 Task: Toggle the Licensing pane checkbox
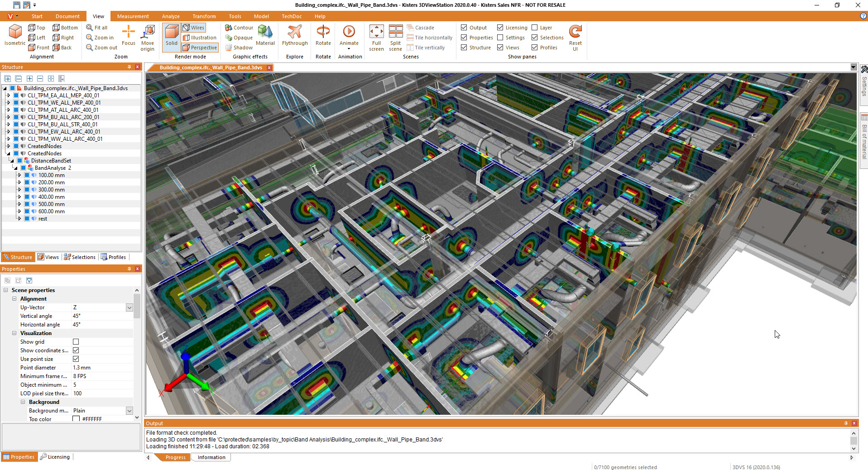500,28
